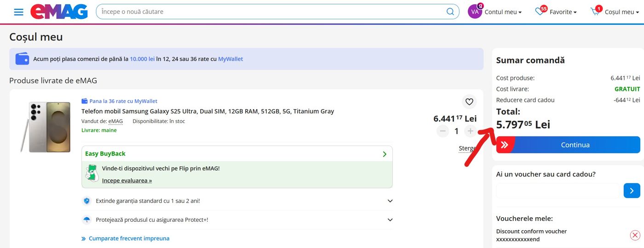Click the Flip phone evaluation icon
The width and height of the screenshot is (644, 248).
tap(92, 173)
